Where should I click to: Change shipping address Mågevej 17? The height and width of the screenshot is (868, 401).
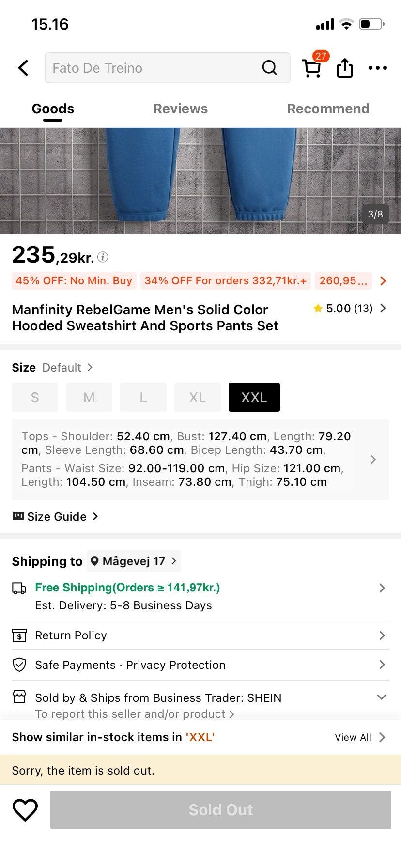134,561
